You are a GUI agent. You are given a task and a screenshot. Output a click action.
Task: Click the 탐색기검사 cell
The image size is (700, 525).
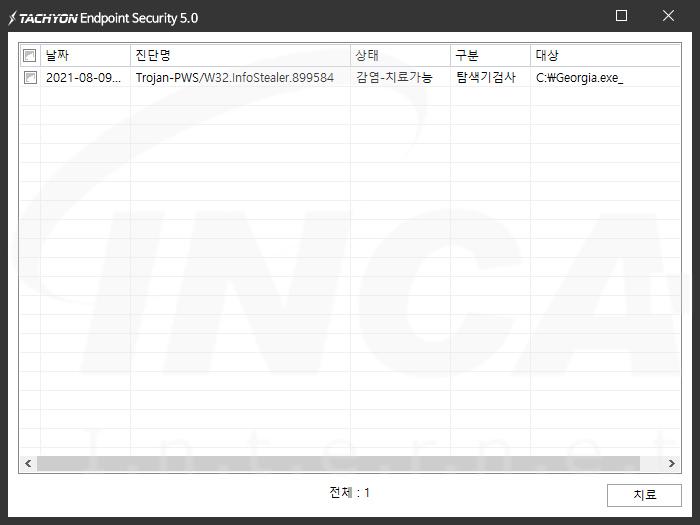pyautogui.click(x=486, y=78)
